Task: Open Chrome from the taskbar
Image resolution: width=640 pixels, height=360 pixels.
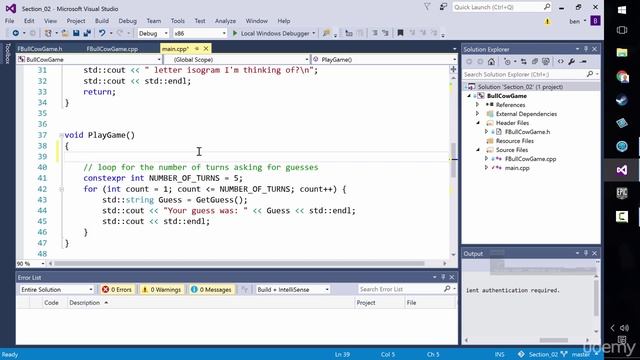Action: click(622, 76)
